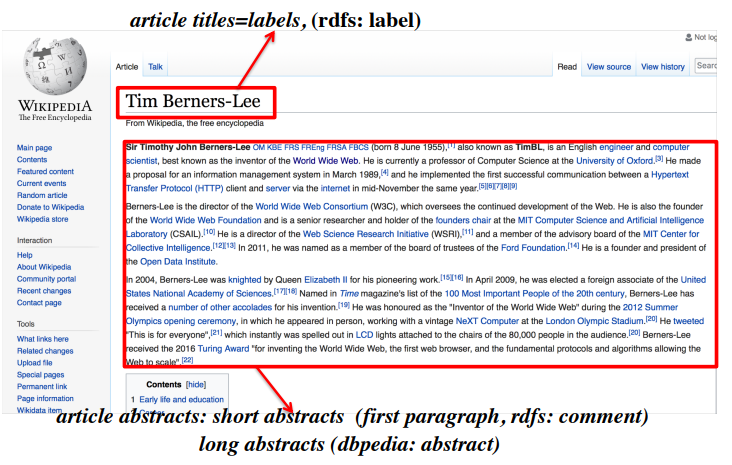Open citation reference [3]

pyautogui.click(x=659, y=158)
